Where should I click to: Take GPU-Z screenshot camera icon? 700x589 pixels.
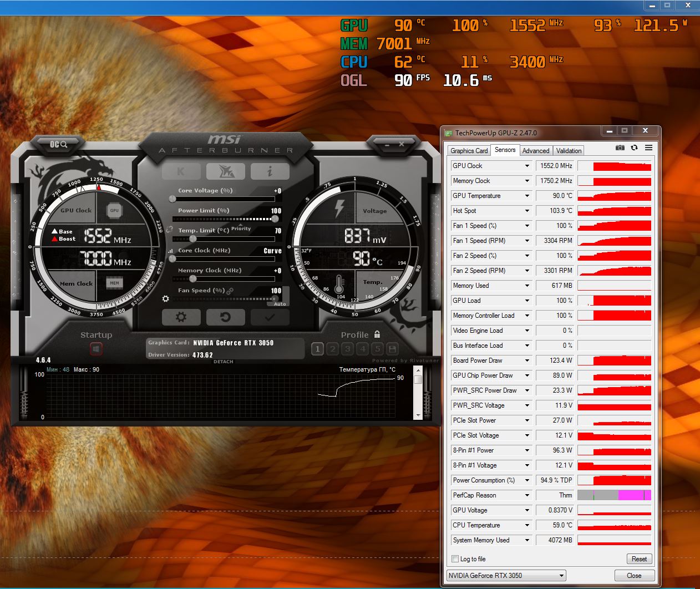pos(620,148)
